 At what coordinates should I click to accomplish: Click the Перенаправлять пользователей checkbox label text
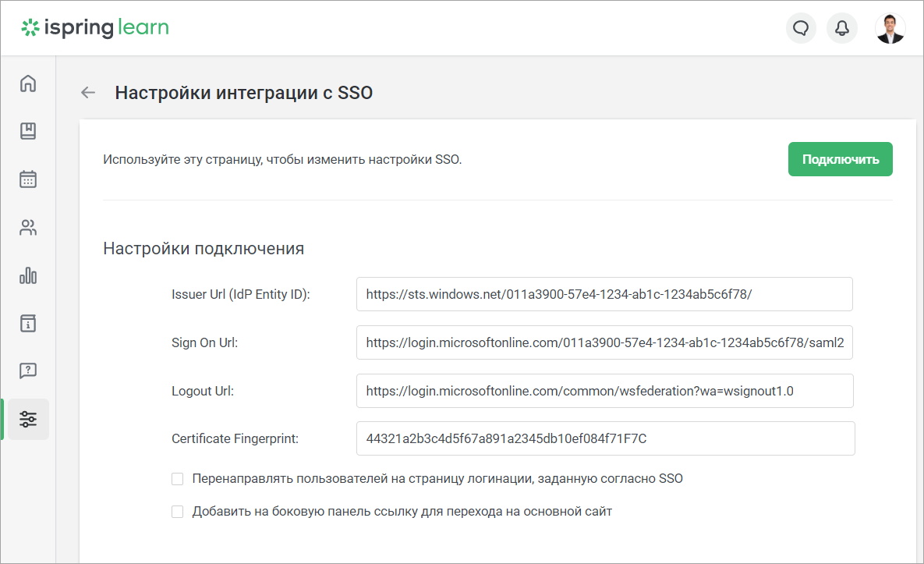pos(437,478)
